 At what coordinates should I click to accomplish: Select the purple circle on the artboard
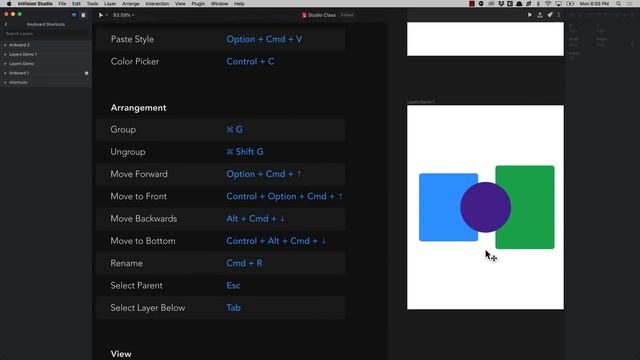click(485, 207)
